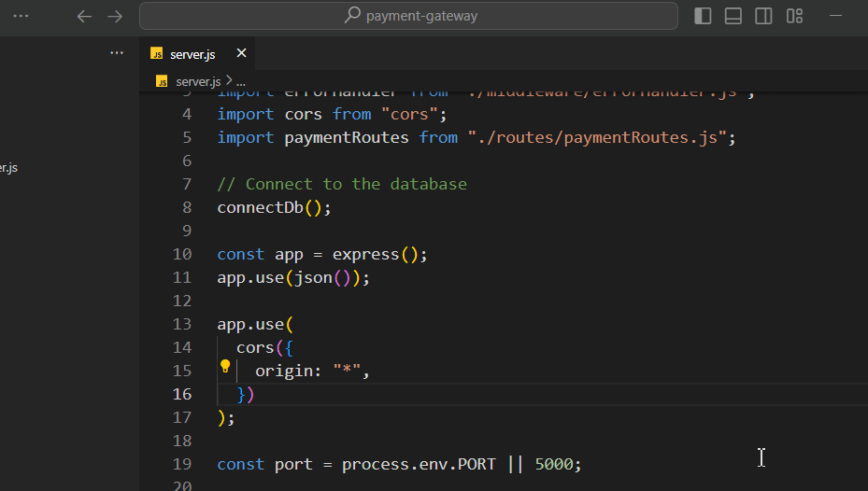Close the server.js tab

pyautogui.click(x=241, y=53)
